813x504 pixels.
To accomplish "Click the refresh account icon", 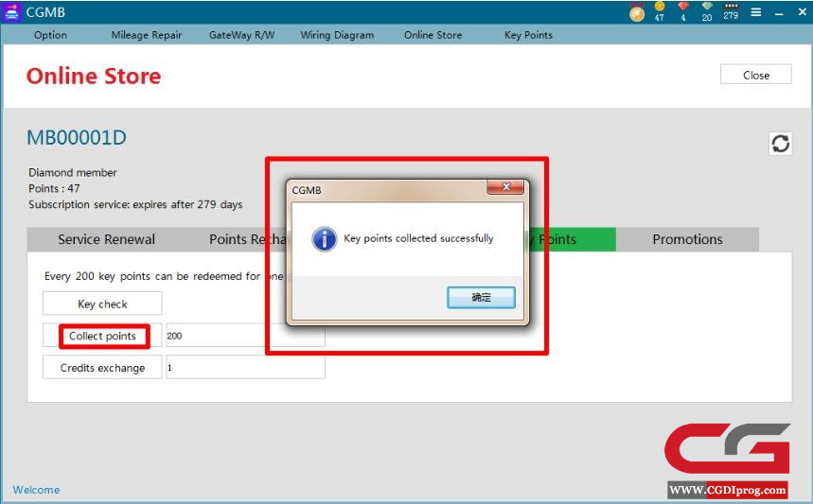I will click(x=780, y=144).
